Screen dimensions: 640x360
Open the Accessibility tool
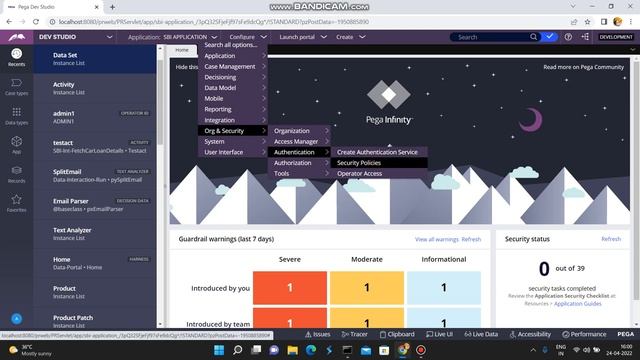[x=530, y=334]
